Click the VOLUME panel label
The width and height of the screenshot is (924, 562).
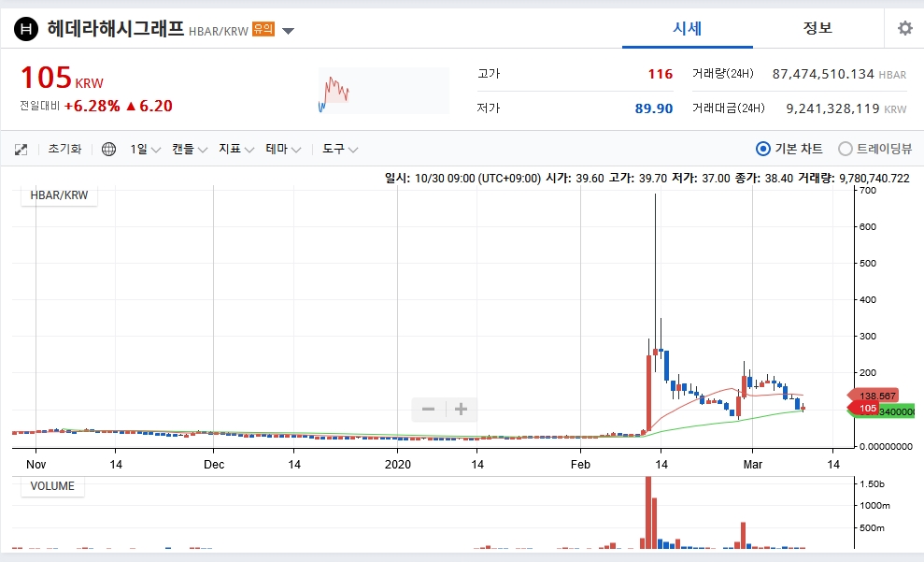(52, 486)
